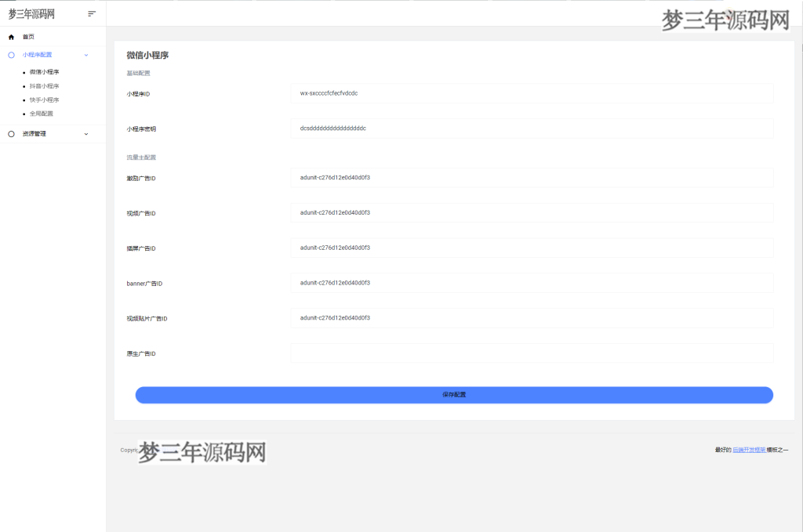The height and width of the screenshot is (532, 803).
Task: Click the 插屏广告ID input box
Action: pos(531,248)
